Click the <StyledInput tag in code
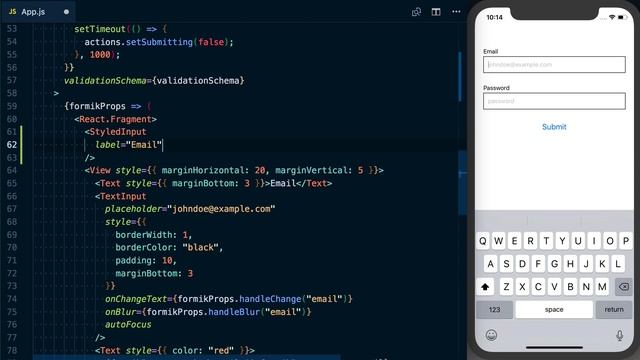 click(116, 132)
